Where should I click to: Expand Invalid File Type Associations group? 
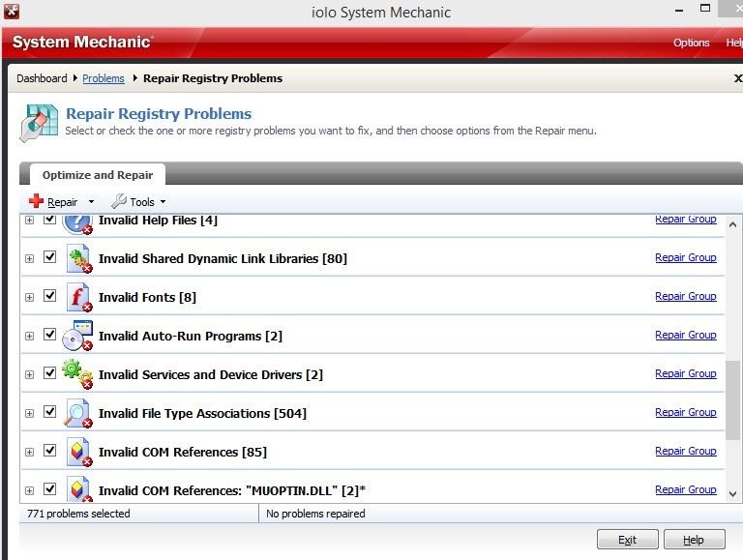coord(29,414)
